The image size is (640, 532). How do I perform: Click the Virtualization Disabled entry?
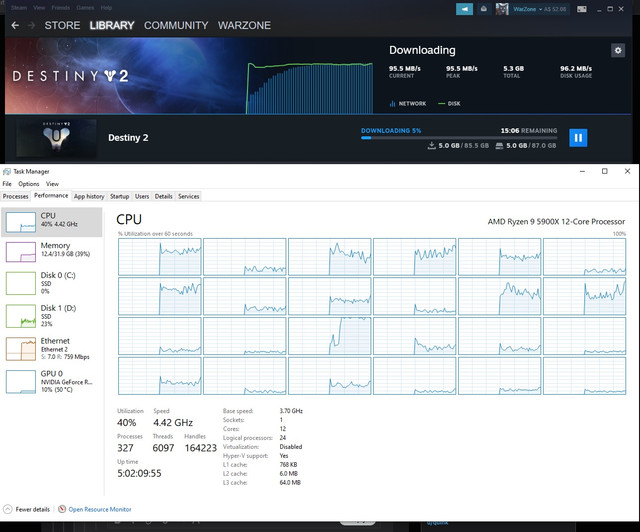pyautogui.click(x=262, y=447)
